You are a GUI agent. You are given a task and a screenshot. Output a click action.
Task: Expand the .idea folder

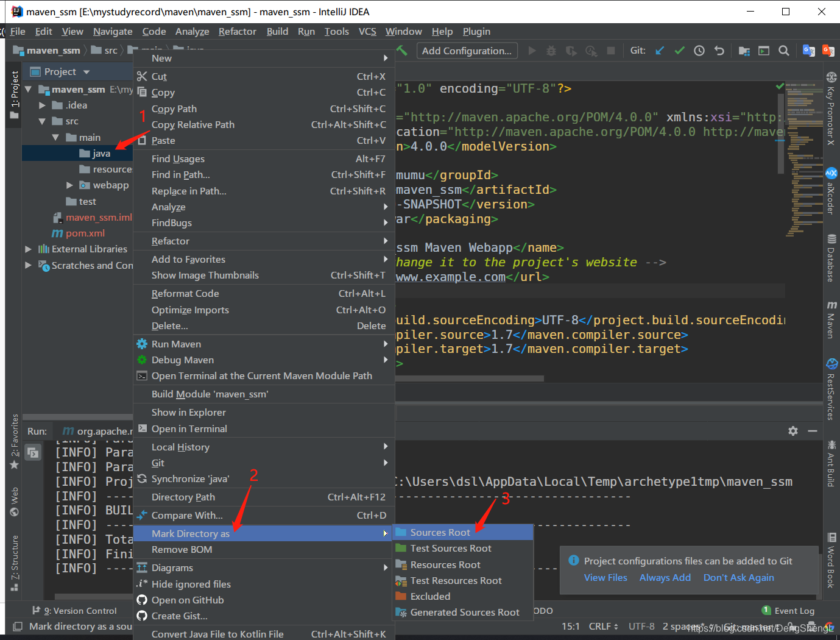pos(42,105)
